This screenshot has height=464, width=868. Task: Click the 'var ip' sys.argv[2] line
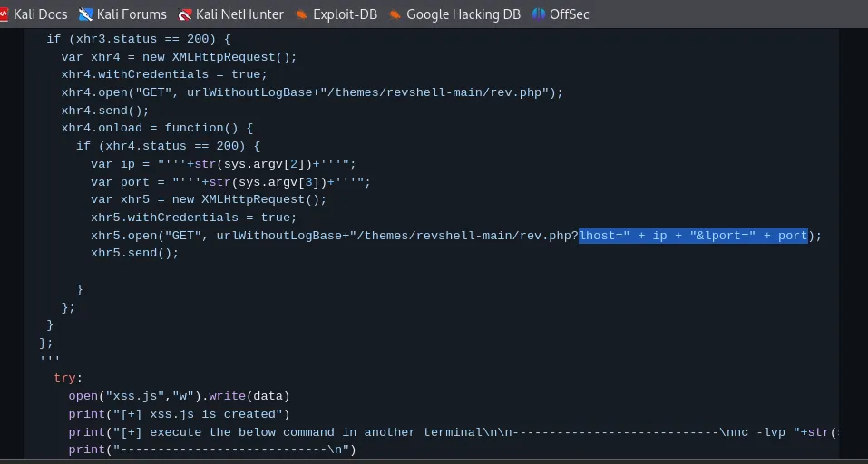[224, 164]
